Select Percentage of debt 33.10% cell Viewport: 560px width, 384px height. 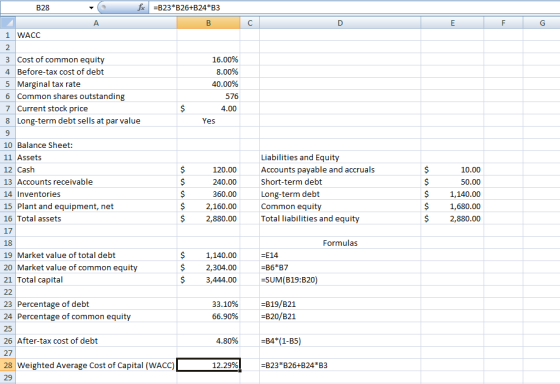coord(208,304)
